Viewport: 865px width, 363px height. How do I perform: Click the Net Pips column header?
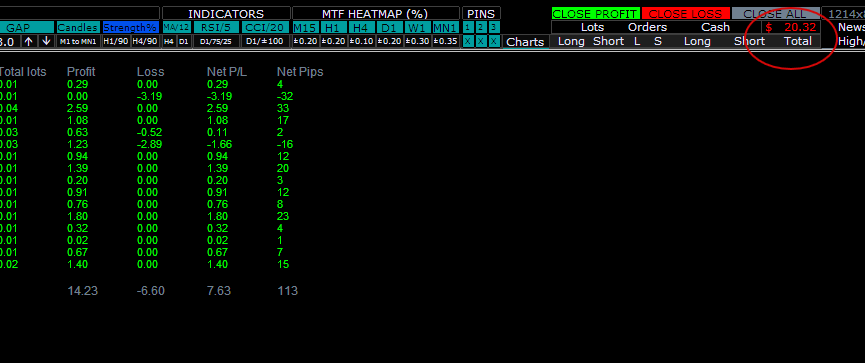[x=300, y=72]
